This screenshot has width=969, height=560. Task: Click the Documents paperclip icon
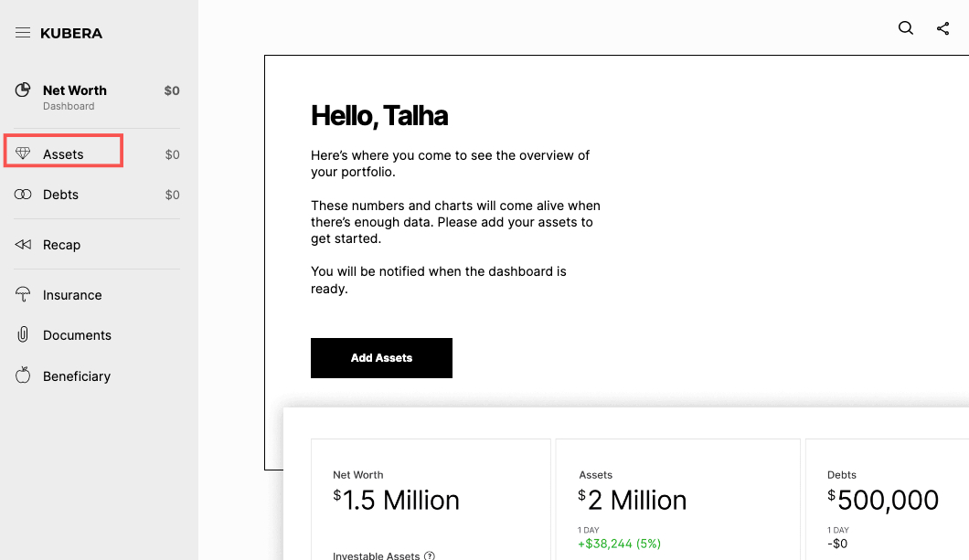coord(22,334)
